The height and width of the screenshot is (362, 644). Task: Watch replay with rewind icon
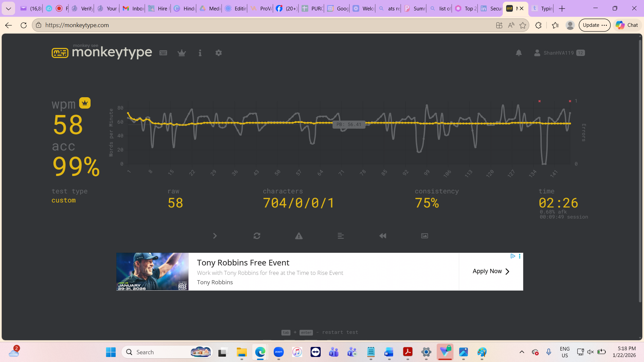tap(383, 236)
